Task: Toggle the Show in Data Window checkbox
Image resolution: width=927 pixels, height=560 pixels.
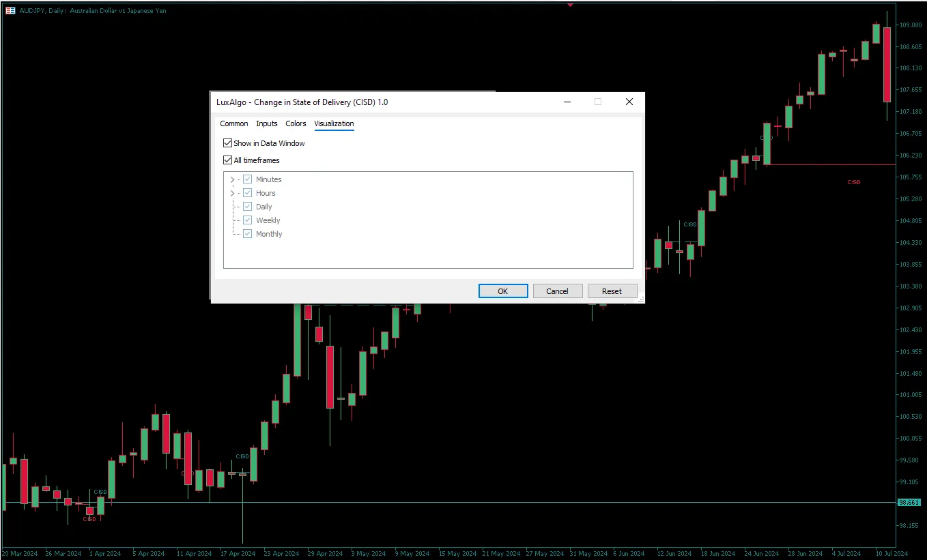Action: point(228,143)
